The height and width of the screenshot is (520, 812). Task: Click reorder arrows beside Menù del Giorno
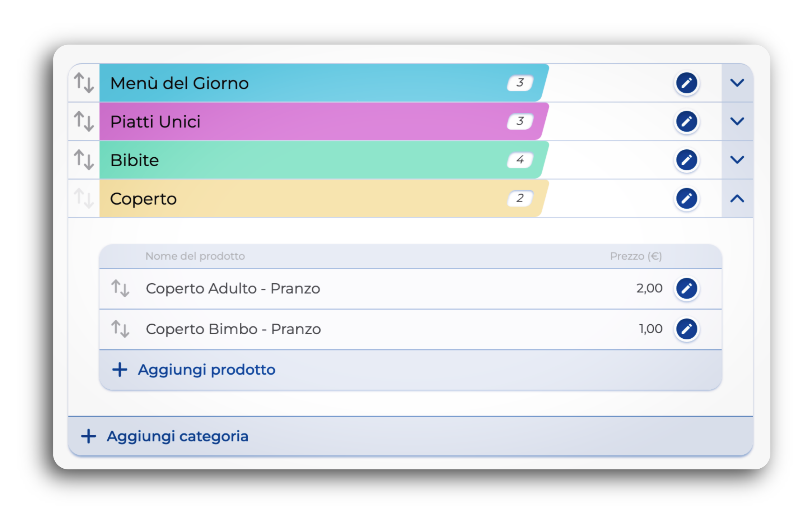click(84, 83)
